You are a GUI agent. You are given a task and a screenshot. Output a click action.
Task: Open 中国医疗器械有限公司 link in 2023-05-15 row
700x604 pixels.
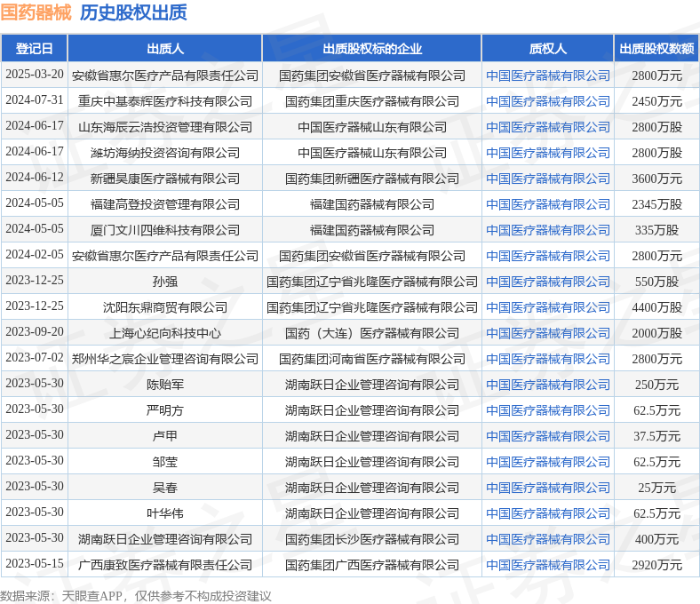(548, 565)
